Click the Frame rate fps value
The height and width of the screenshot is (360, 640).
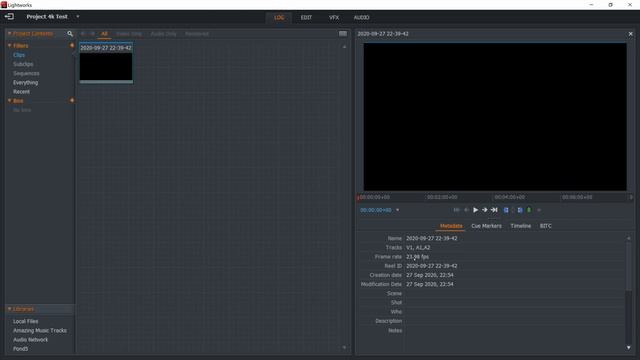(417, 257)
